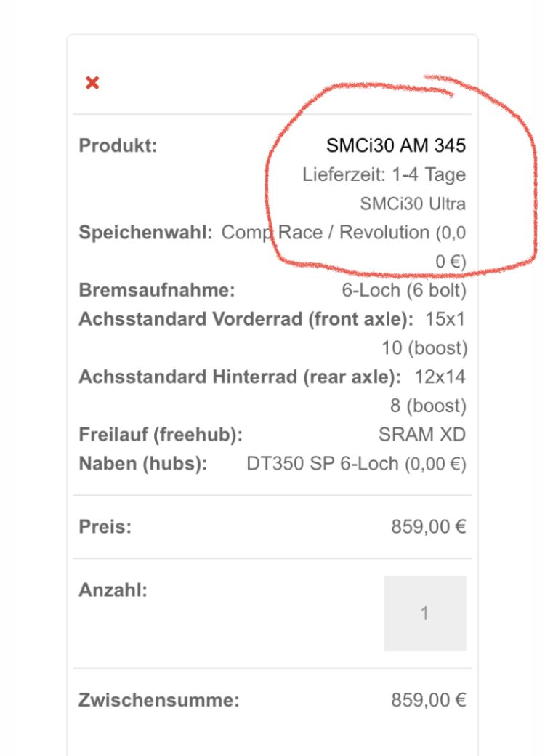Open the SMCi30 AM 345 product link
The width and height of the screenshot is (545, 756).
(x=396, y=145)
